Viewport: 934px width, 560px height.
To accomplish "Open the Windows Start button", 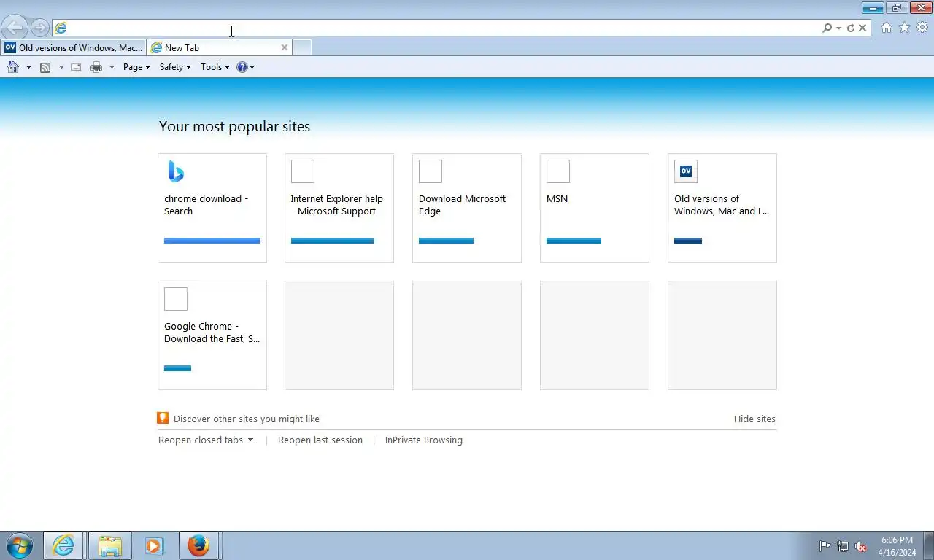I will click(x=20, y=545).
